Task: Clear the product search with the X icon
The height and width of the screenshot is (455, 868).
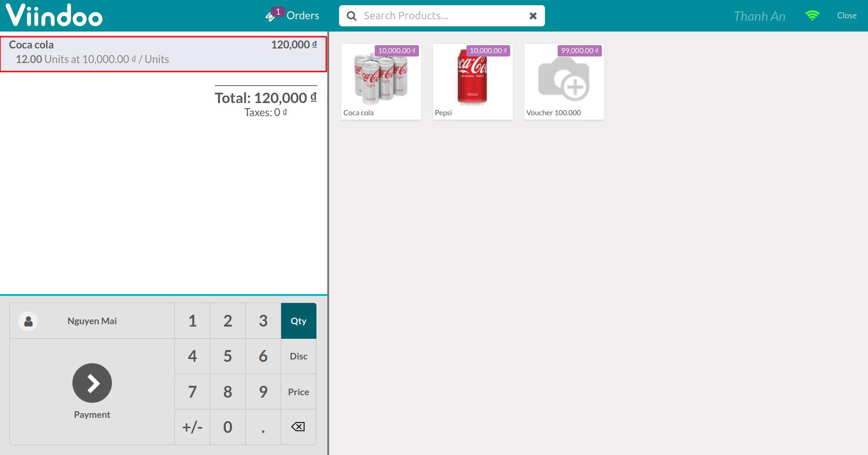Action: [533, 16]
